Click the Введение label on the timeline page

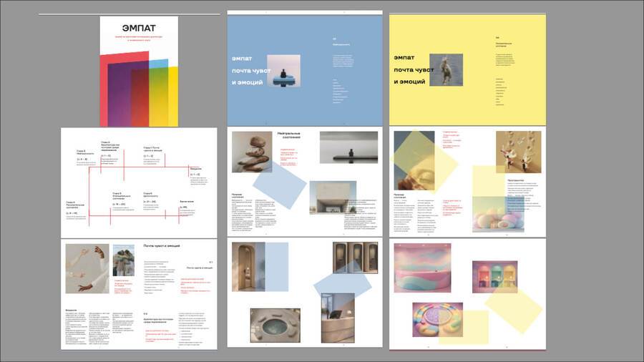pos(195,169)
